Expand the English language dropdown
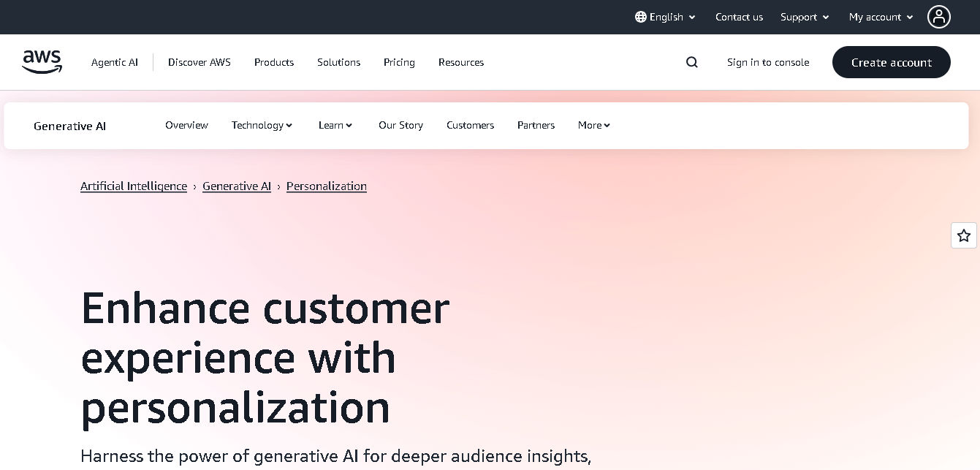The height and width of the screenshot is (470, 980). (666, 17)
